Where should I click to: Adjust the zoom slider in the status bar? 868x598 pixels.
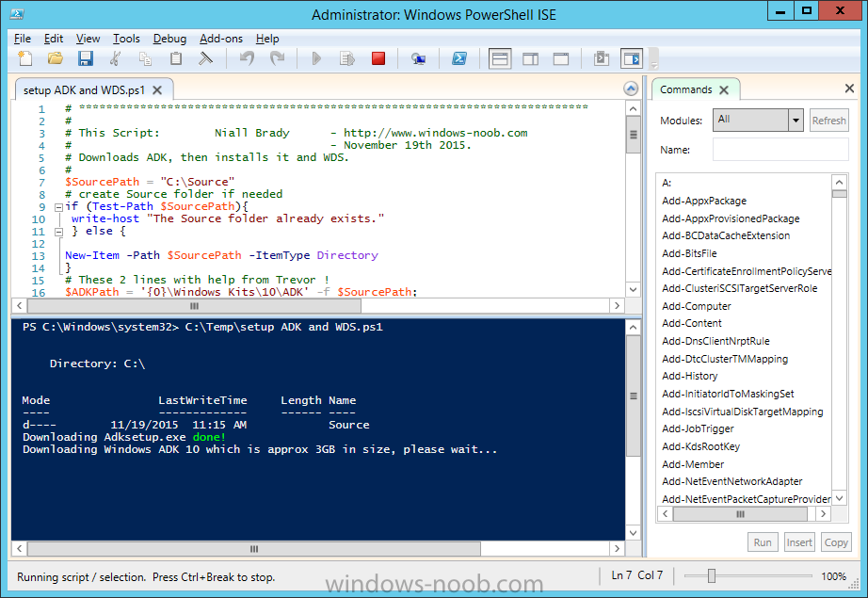(x=712, y=575)
